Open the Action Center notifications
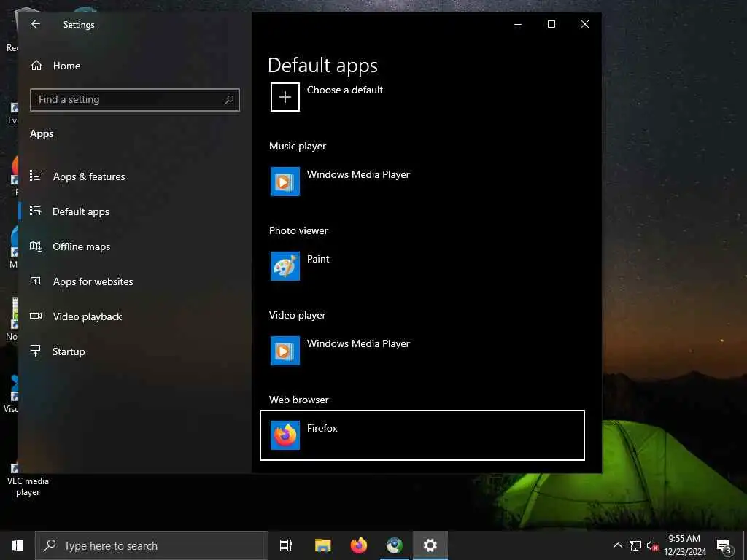The image size is (747, 560). coord(724,545)
